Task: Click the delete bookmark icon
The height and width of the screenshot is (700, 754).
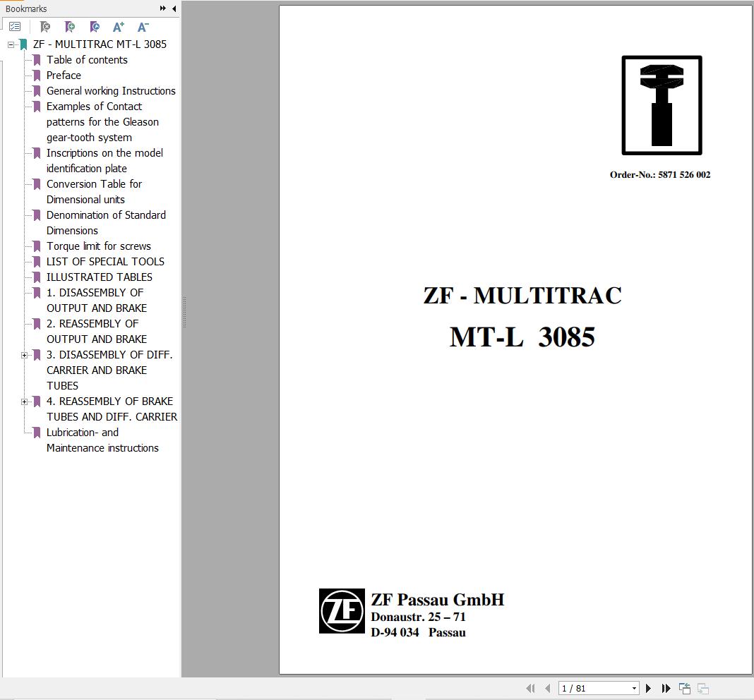Action: (44, 27)
